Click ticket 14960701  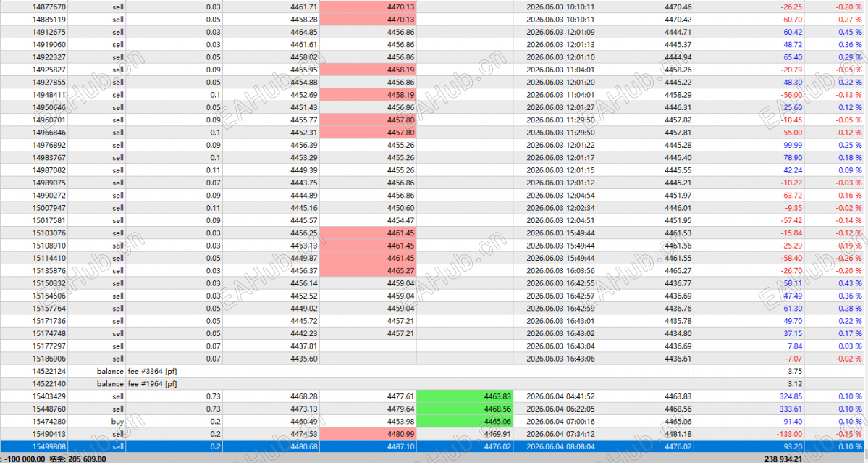[x=49, y=120]
